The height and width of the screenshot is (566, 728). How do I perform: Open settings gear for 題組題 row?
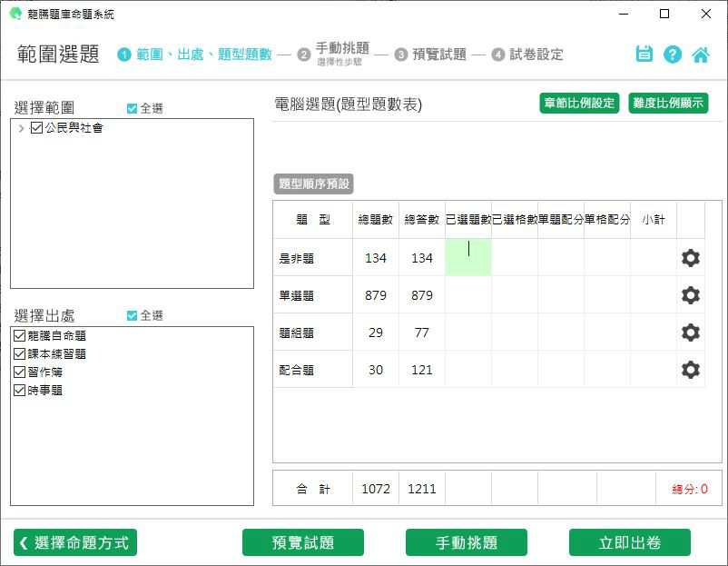(x=691, y=333)
